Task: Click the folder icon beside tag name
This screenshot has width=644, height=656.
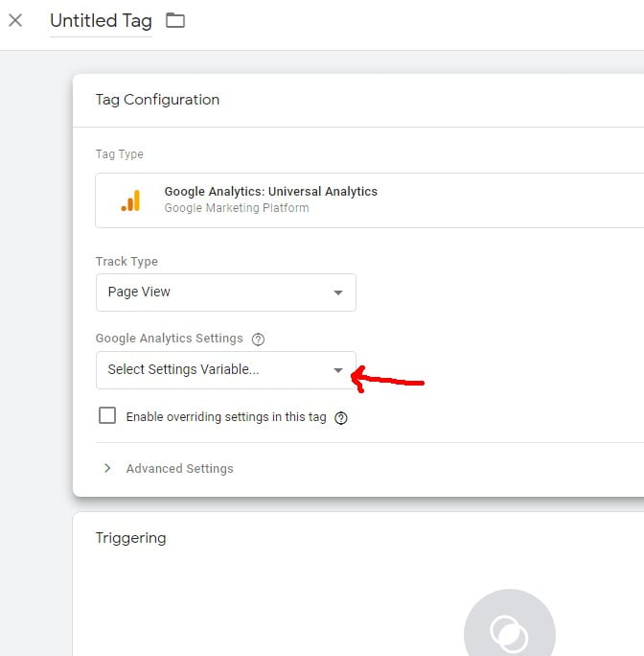Action: click(175, 20)
